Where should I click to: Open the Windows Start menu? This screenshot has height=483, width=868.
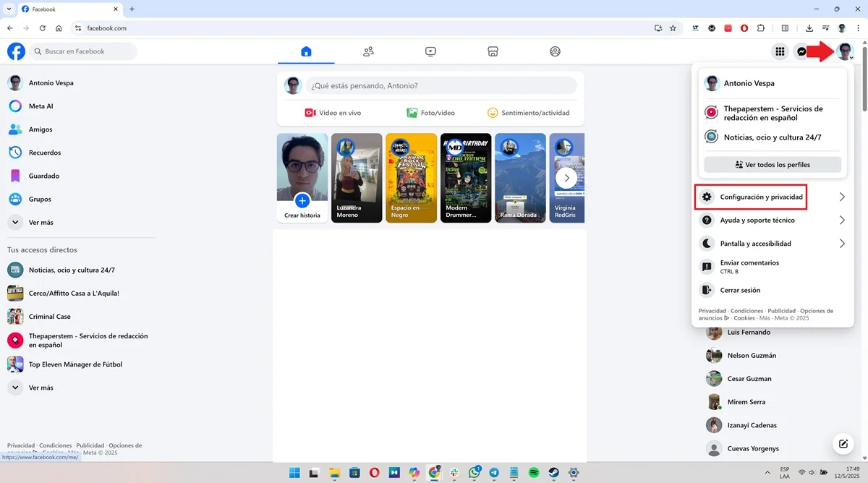pyautogui.click(x=294, y=473)
